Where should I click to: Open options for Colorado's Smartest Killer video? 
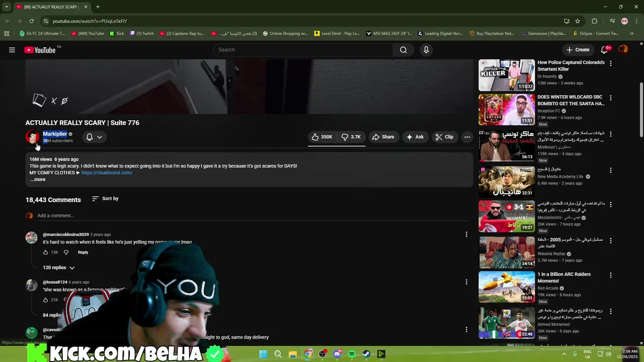[611, 63]
